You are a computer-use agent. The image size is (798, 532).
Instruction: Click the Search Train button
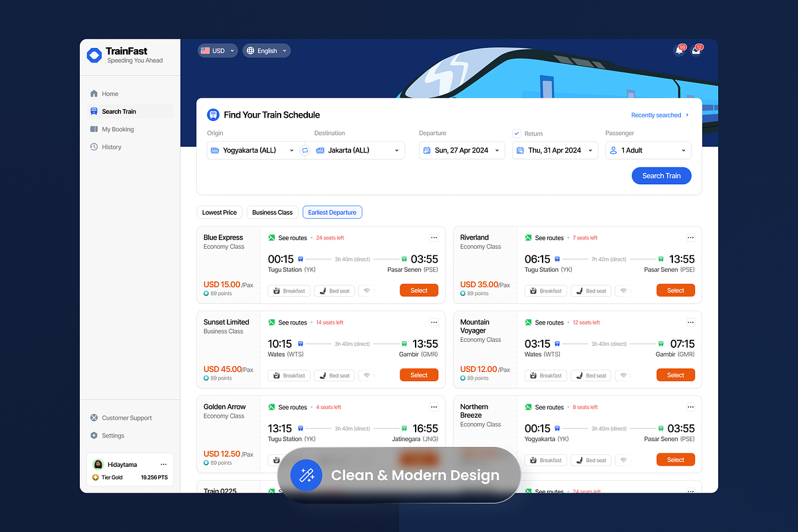point(662,176)
